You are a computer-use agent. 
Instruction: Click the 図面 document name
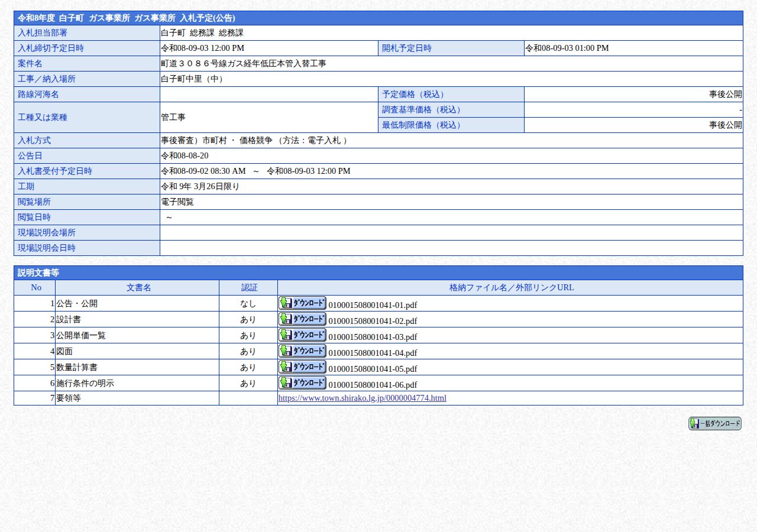[64, 351]
